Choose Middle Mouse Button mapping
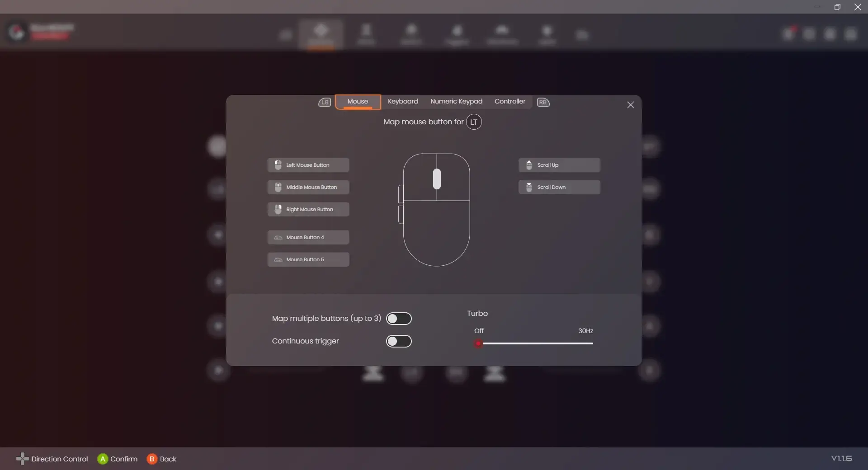 (308, 187)
